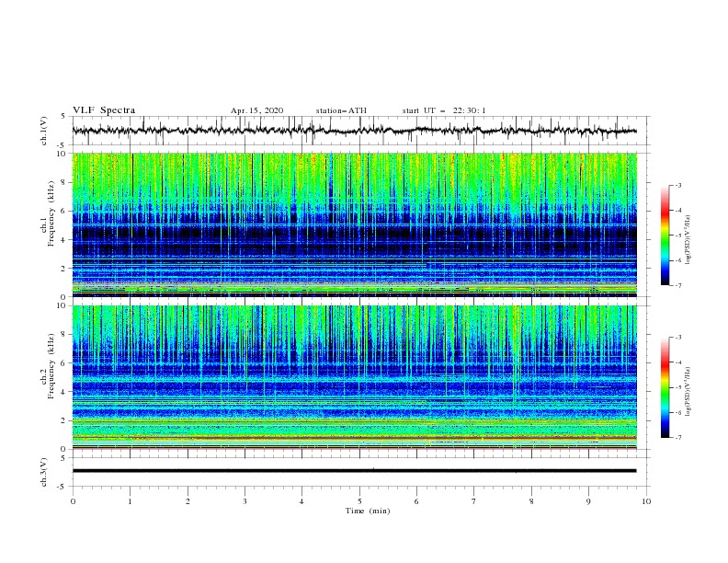Select the "Apr. 15, 2020" date label

(x=256, y=110)
